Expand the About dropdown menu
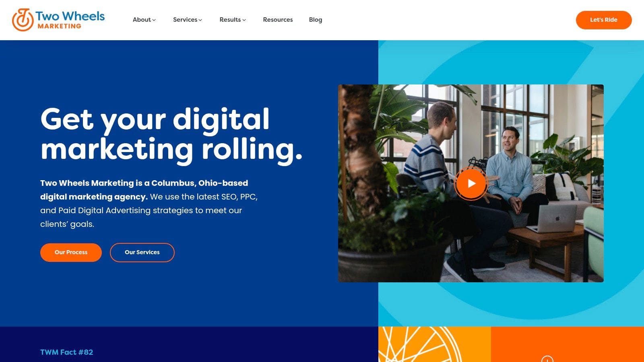The image size is (644, 362). pyautogui.click(x=144, y=20)
